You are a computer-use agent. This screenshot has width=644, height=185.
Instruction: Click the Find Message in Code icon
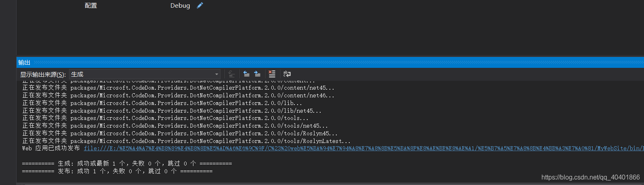point(231,74)
